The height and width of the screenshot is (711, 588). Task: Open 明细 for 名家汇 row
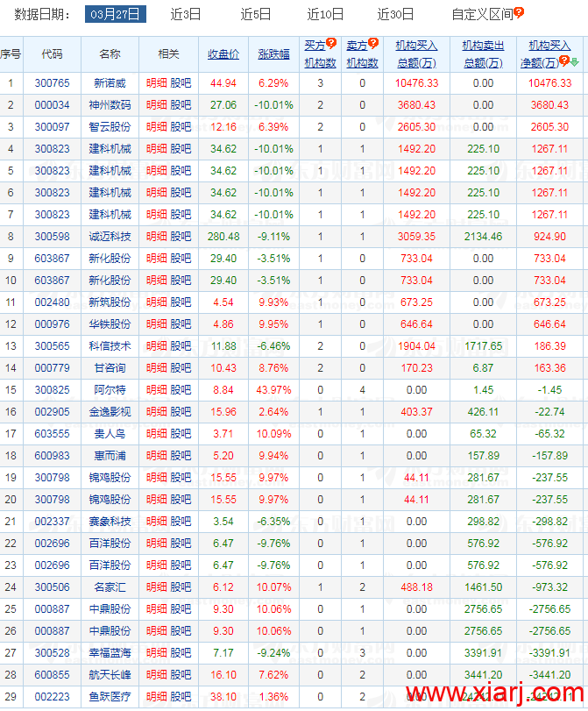[x=156, y=587]
